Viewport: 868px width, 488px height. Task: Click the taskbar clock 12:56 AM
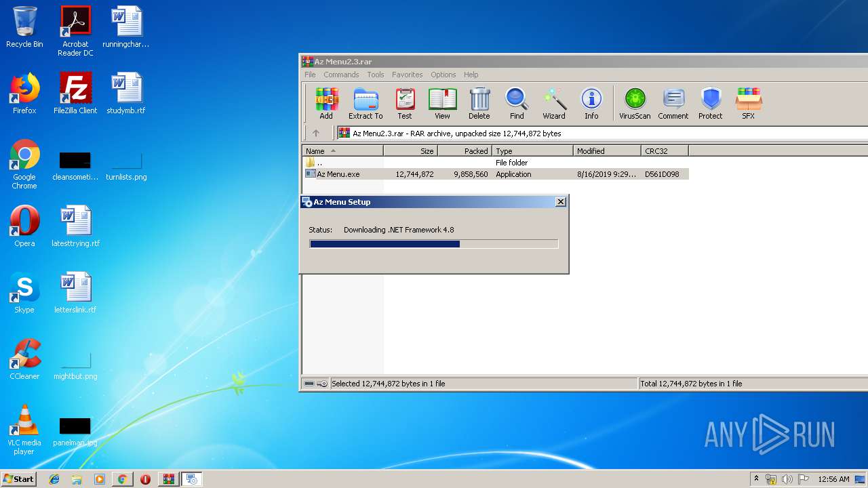point(833,479)
